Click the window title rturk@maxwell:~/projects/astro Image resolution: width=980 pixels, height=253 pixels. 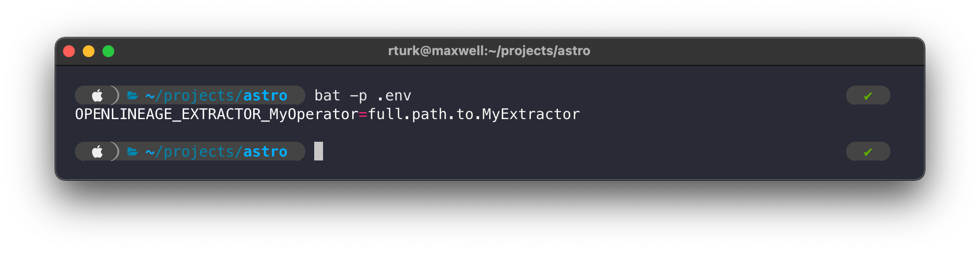point(489,51)
